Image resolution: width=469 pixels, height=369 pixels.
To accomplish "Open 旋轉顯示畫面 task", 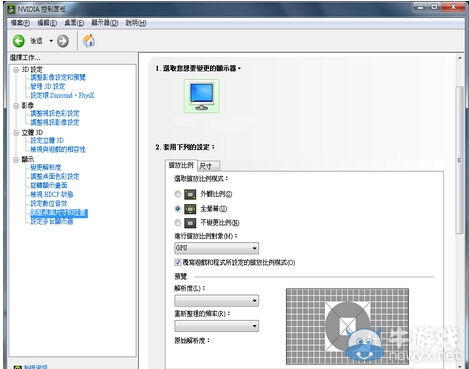I will pos(49,185).
